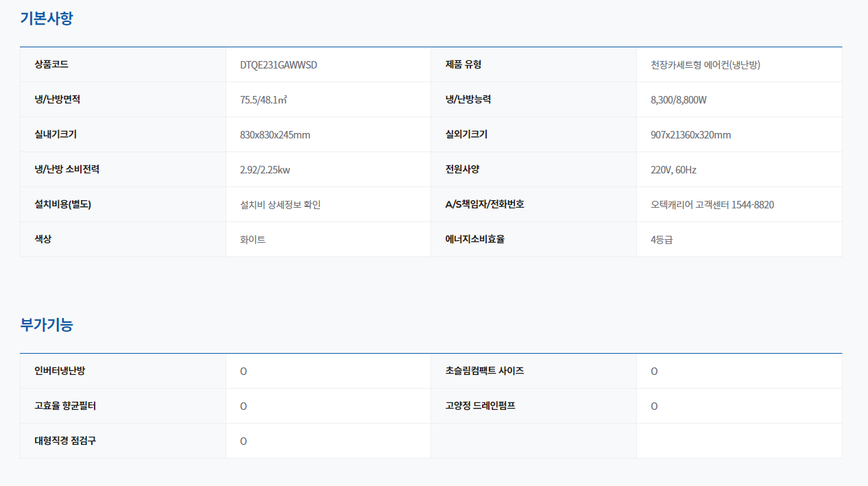Image resolution: width=868 pixels, height=486 pixels.
Task: Select the product code DTQE231GAWWSD
Action: (x=278, y=65)
